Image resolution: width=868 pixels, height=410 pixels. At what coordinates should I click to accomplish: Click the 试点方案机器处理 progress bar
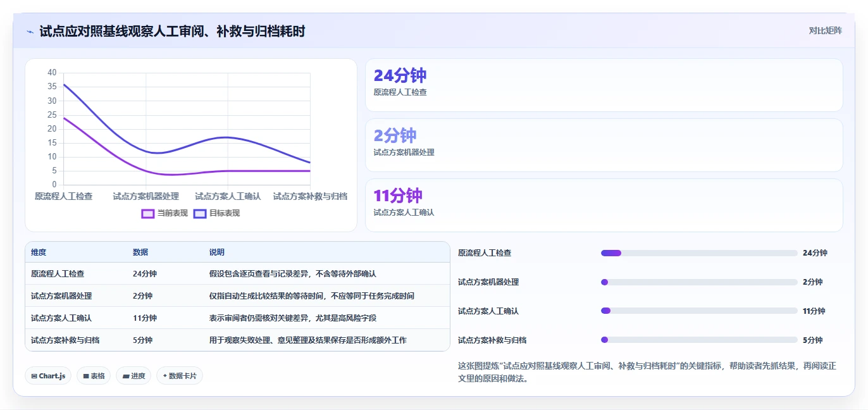point(699,282)
